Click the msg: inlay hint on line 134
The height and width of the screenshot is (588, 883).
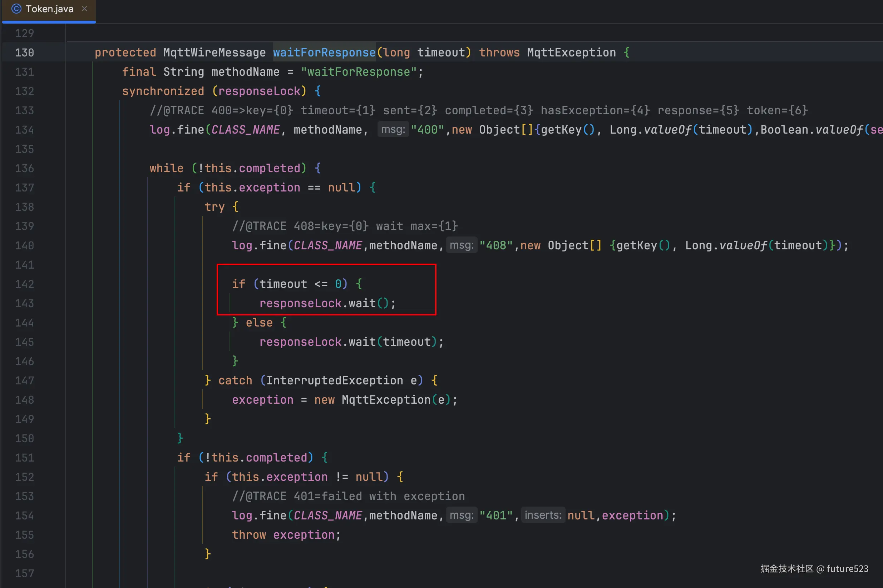393,130
